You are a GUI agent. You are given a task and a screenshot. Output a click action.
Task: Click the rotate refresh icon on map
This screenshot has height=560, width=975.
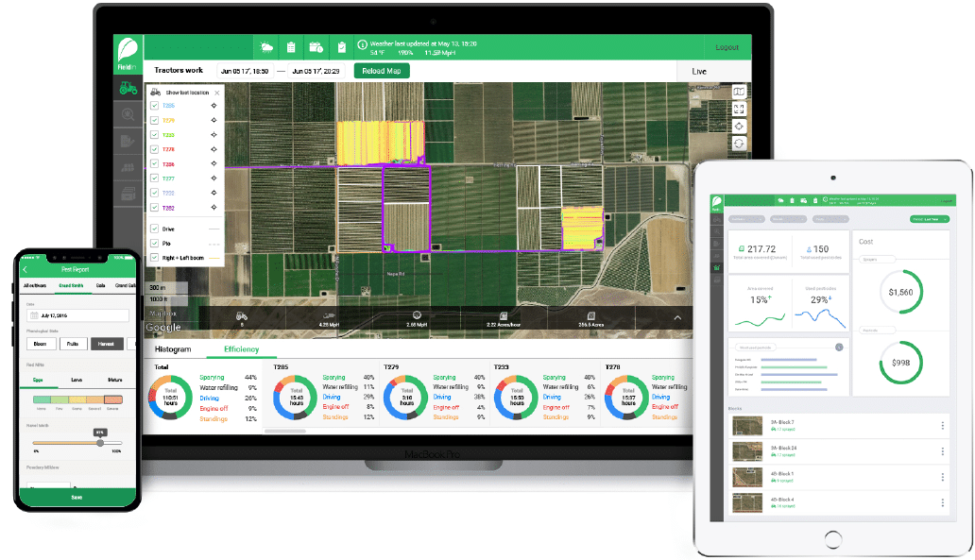(x=739, y=143)
